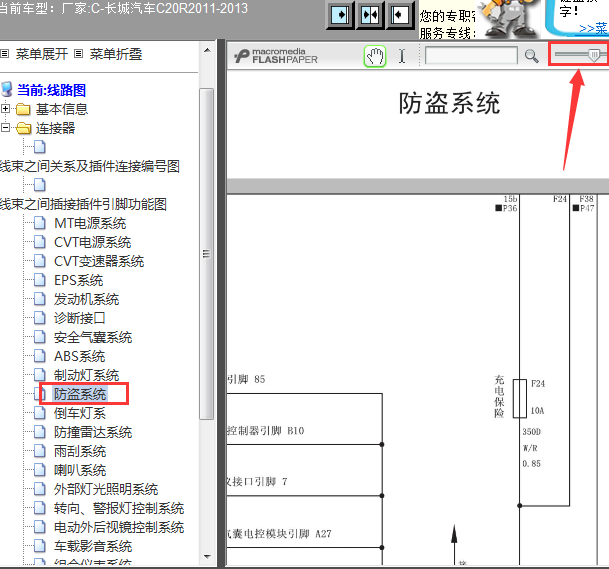Click the page icon beside 雨刮系统
Viewport: 609px width, 569px height.
[39, 451]
